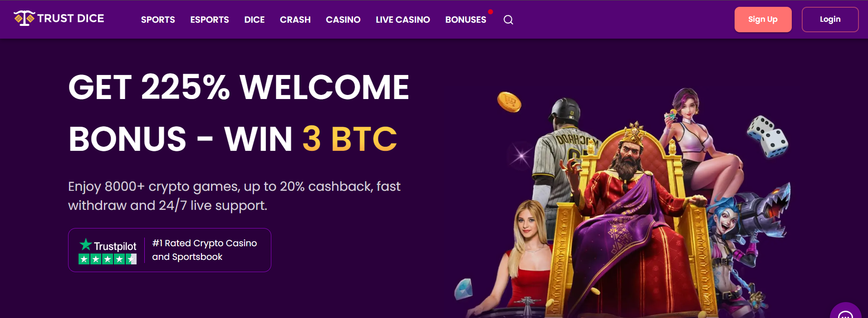Viewport: 868px width, 318px height.
Task: Open the Bonuses page
Action: point(466,20)
